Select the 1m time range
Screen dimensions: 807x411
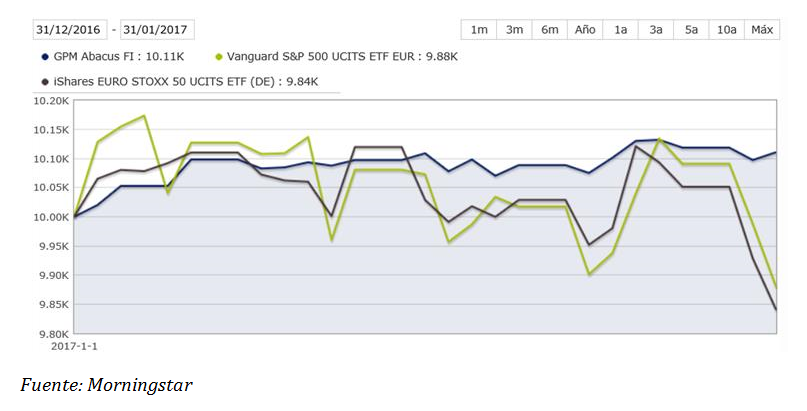tap(479, 30)
